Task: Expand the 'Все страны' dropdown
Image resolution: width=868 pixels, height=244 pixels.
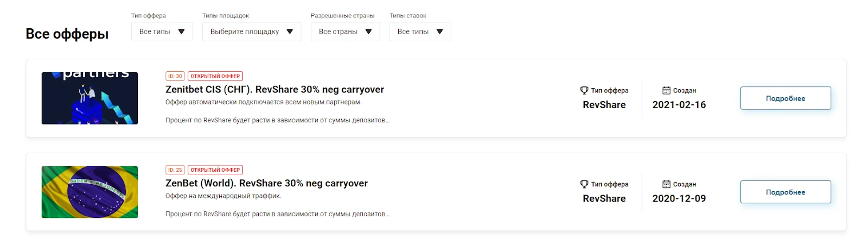Action: 345,32
